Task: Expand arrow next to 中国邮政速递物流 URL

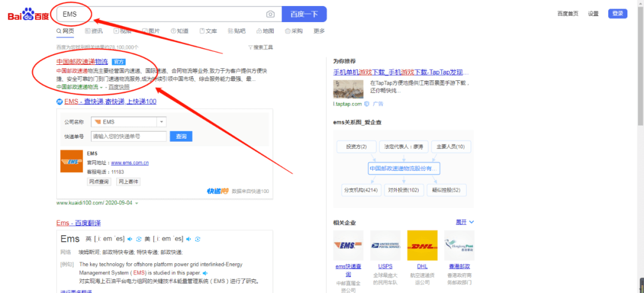Action: coord(101,88)
